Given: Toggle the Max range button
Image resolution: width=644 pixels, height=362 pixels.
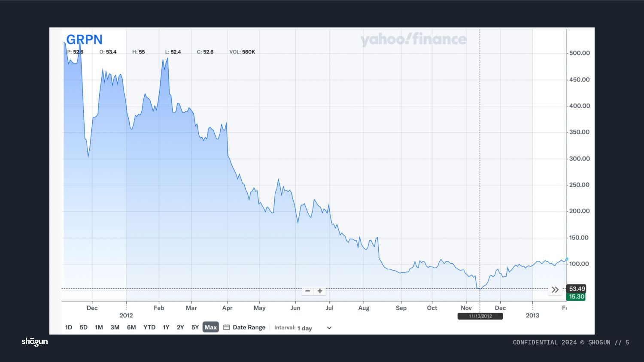Looking at the screenshot, I should (210, 327).
